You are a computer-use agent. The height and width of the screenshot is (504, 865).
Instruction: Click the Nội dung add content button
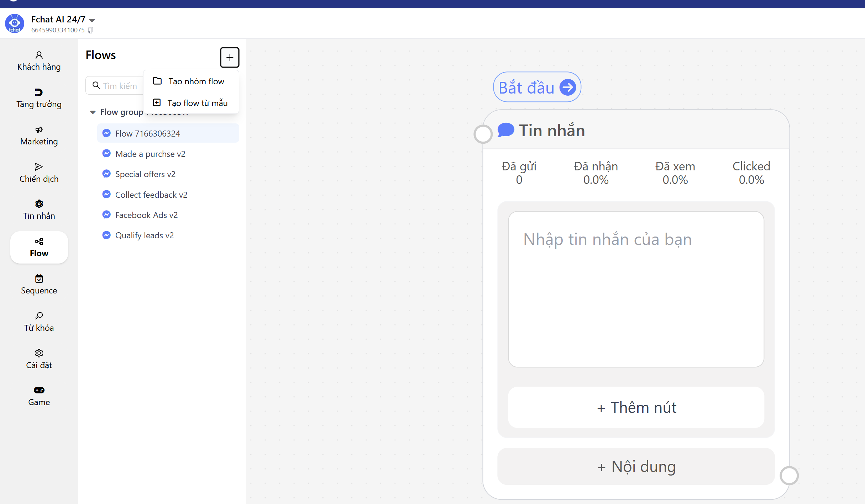coord(636,467)
